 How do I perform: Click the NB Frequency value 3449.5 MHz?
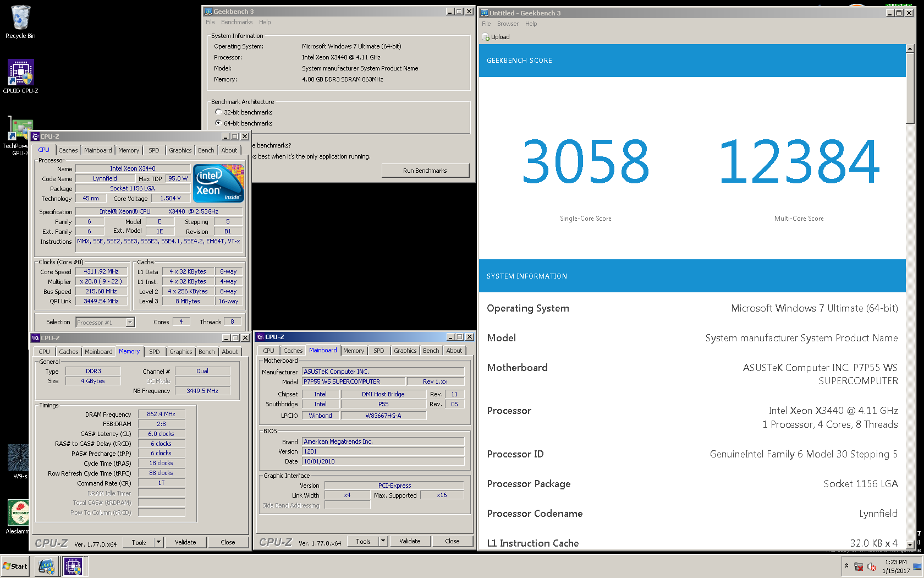point(202,391)
